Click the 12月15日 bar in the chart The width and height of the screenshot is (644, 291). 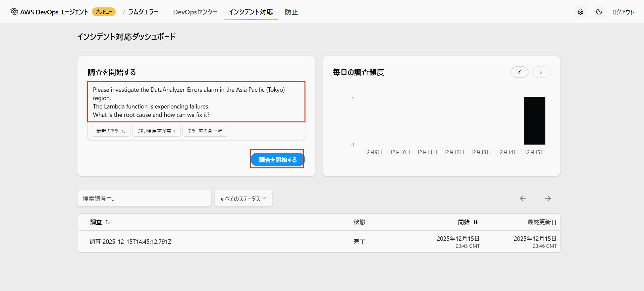coord(535,121)
